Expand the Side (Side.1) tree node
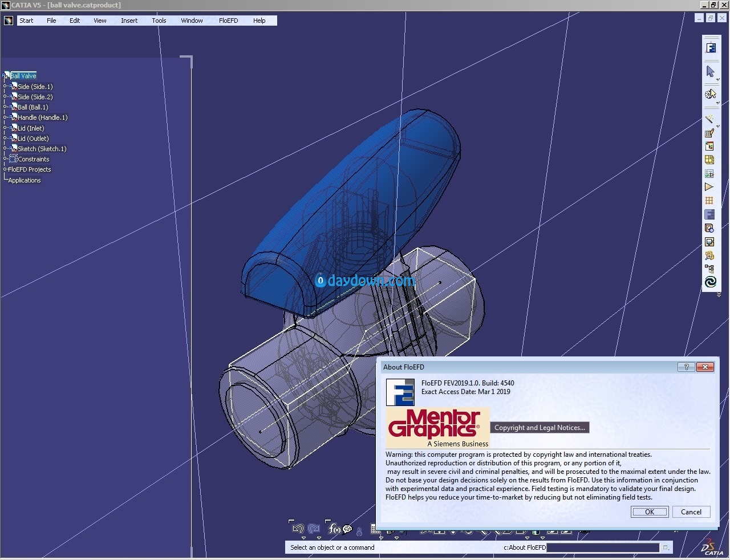This screenshot has height=560, width=730. (x=5, y=87)
